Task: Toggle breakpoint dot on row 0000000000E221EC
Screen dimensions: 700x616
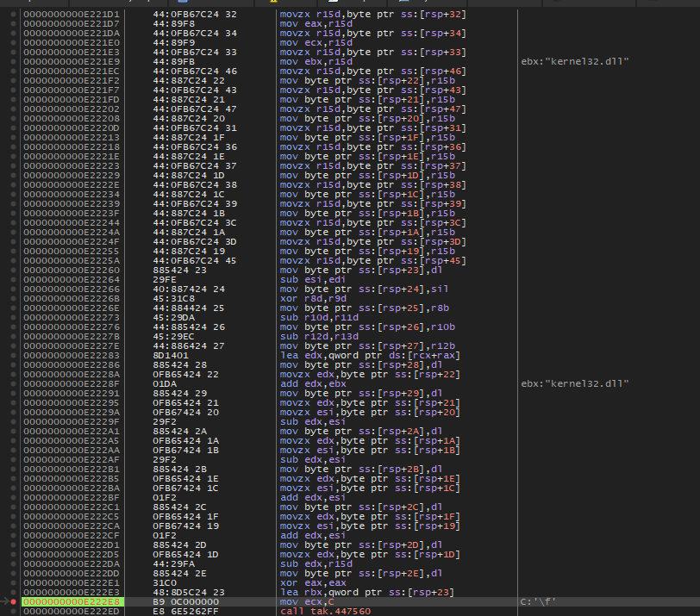Action: click(x=14, y=72)
